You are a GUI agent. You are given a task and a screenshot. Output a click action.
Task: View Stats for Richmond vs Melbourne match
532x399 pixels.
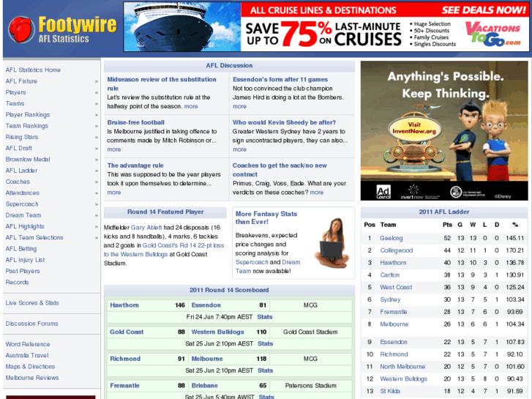click(x=266, y=370)
